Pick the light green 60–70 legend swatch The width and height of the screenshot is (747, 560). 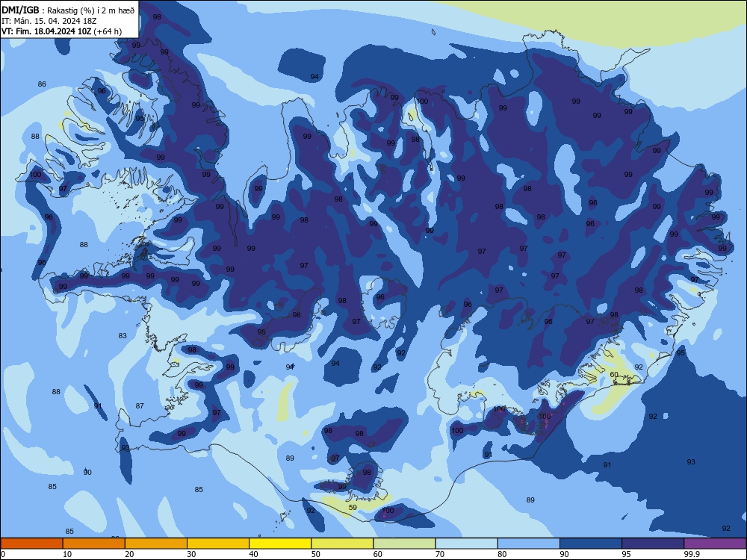pos(404,544)
